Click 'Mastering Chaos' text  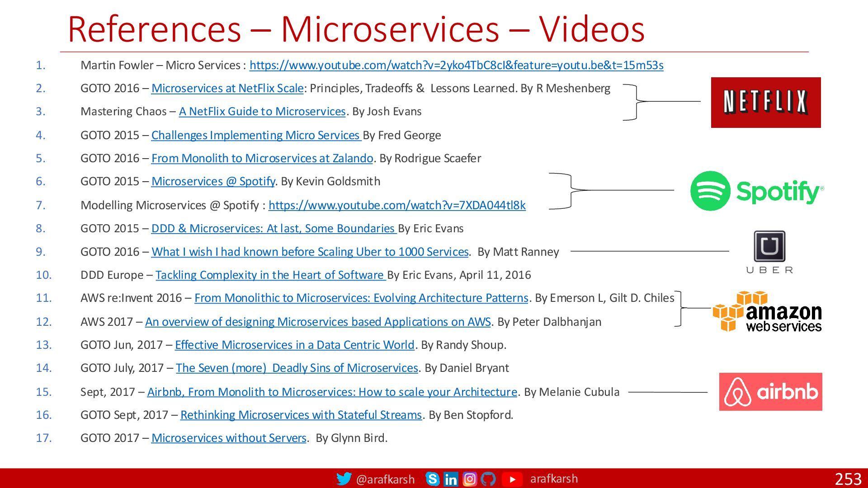[x=123, y=112]
